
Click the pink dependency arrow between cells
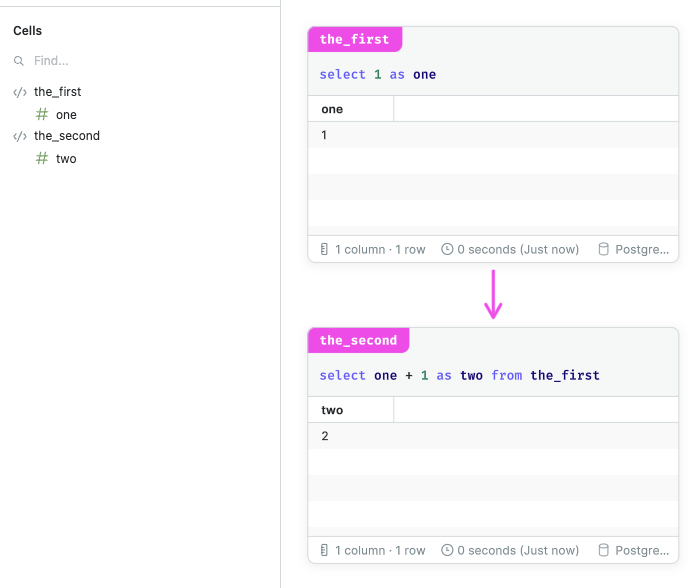coord(493,294)
